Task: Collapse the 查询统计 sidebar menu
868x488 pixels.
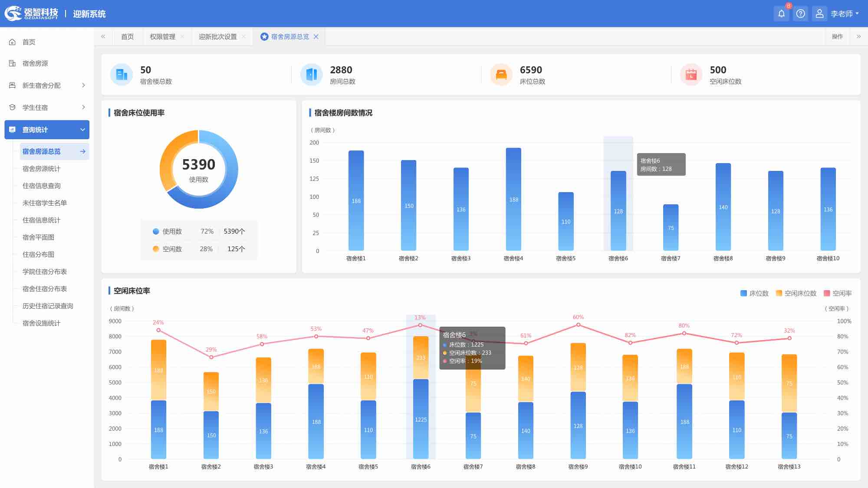Action: click(x=82, y=130)
